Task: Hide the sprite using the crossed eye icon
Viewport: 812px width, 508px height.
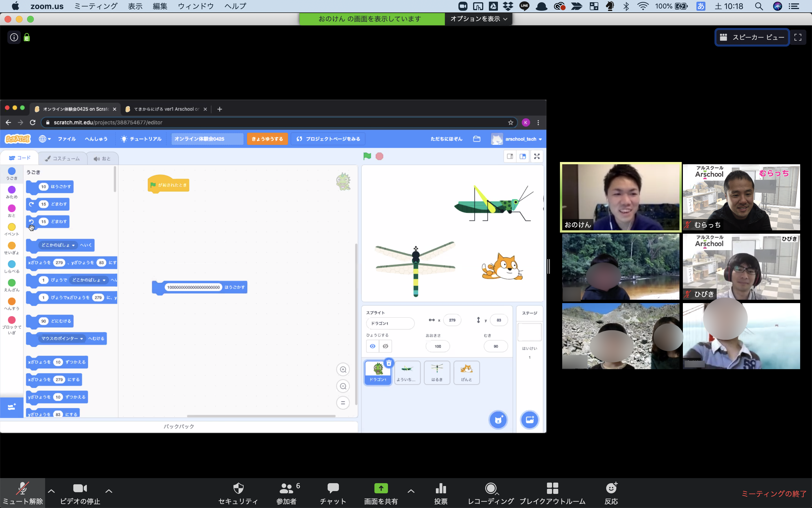Action: pyautogui.click(x=385, y=346)
